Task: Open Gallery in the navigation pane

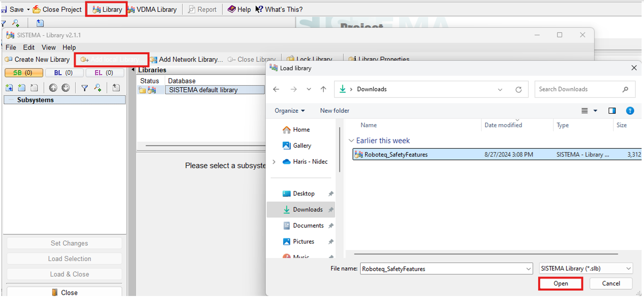Action: click(297, 146)
